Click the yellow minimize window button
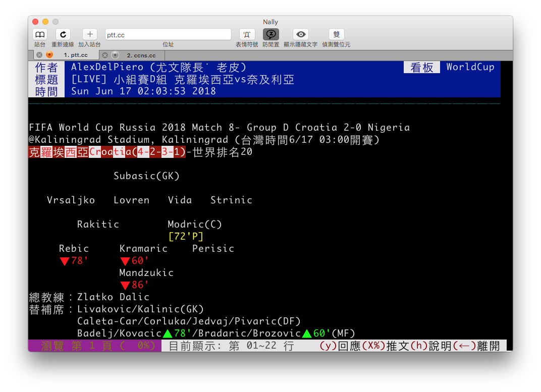The image size is (541, 392). click(x=45, y=22)
